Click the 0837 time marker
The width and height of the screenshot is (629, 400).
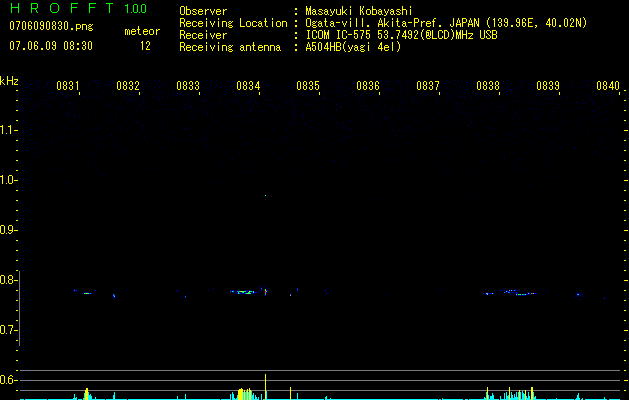(x=428, y=86)
